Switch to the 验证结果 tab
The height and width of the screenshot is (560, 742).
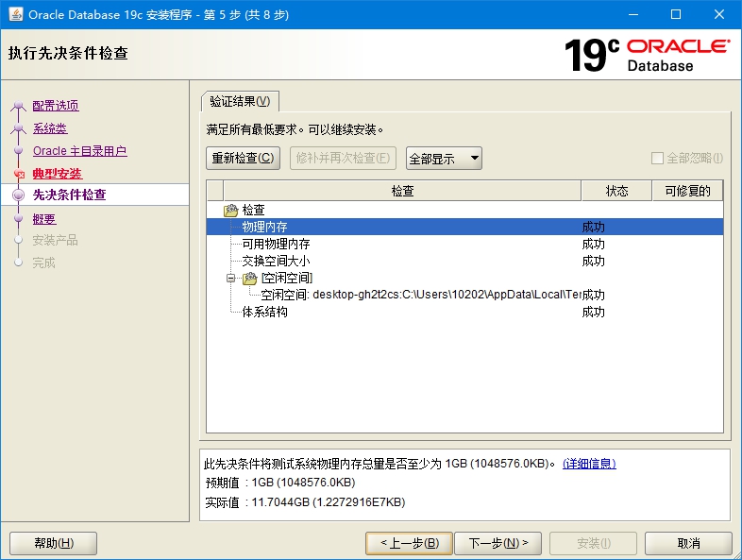[x=240, y=102]
